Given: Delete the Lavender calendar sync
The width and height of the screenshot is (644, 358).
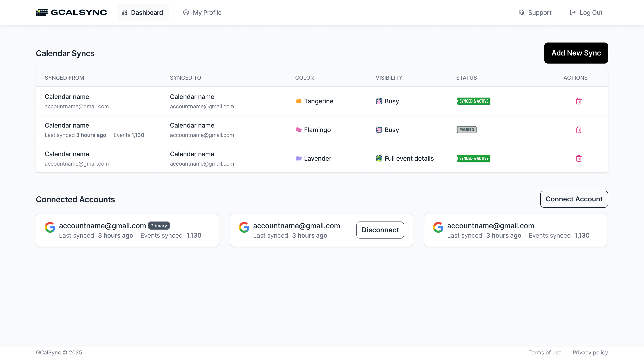Looking at the screenshot, I should (x=578, y=158).
